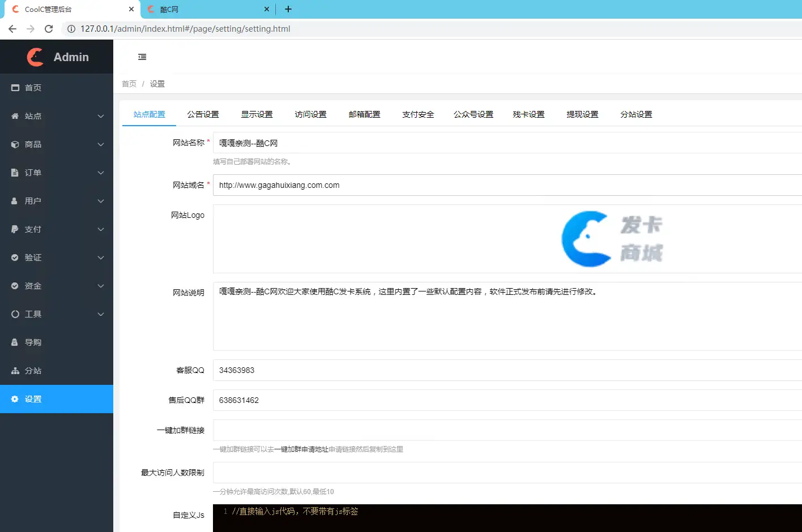Screen dimensions: 802x532
Task: Select the 分站 sidebar icon
Action: tap(15, 371)
